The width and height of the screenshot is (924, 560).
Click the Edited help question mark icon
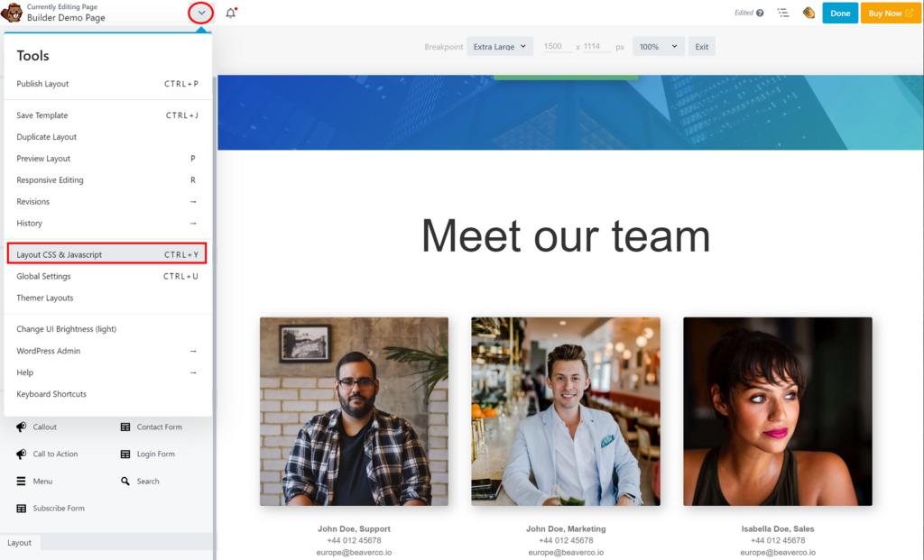(x=760, y=13)
